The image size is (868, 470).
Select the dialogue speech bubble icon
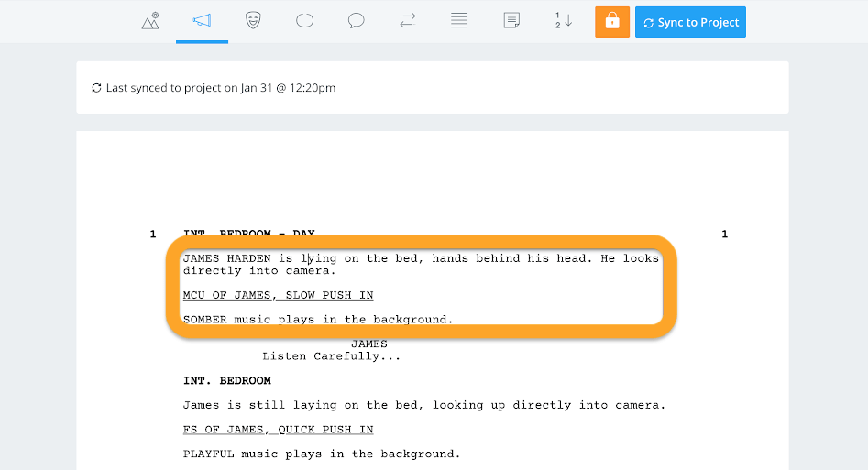(356, 21)
